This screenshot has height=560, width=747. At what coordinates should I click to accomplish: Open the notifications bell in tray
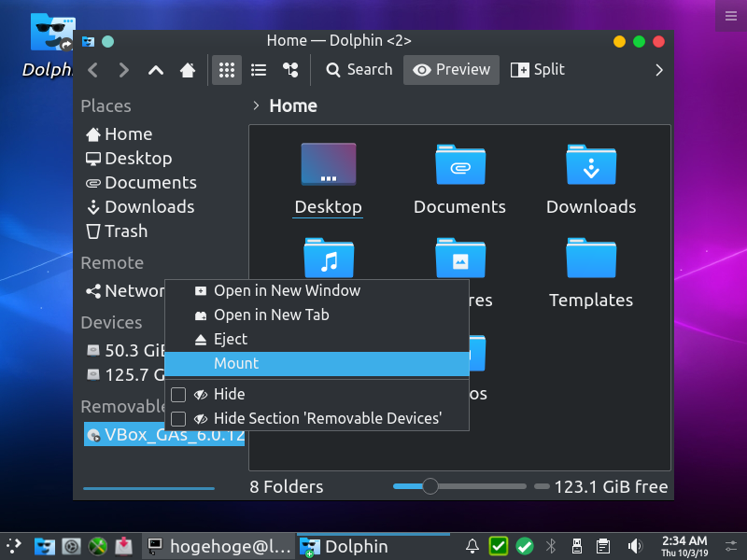coord(472,546)
